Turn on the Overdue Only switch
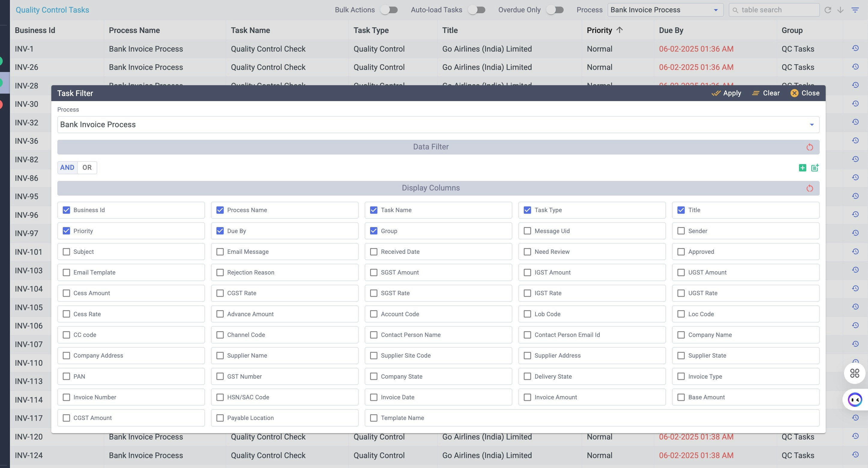Viewport: 868px width, 468px height. coord(555,10)
